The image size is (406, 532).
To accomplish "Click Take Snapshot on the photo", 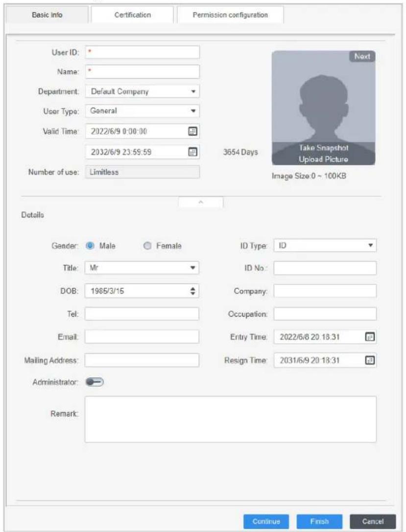I will (x=324, y=148).
